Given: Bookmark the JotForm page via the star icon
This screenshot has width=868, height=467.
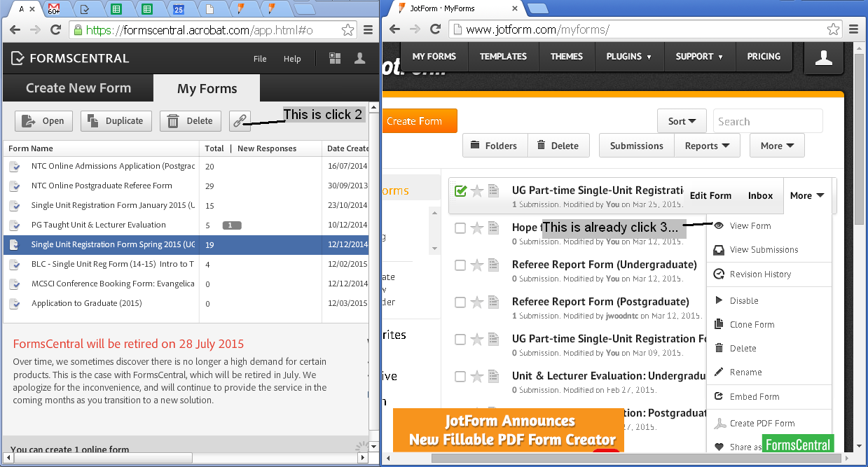Looking at the screenshot, I should (832, 29).
